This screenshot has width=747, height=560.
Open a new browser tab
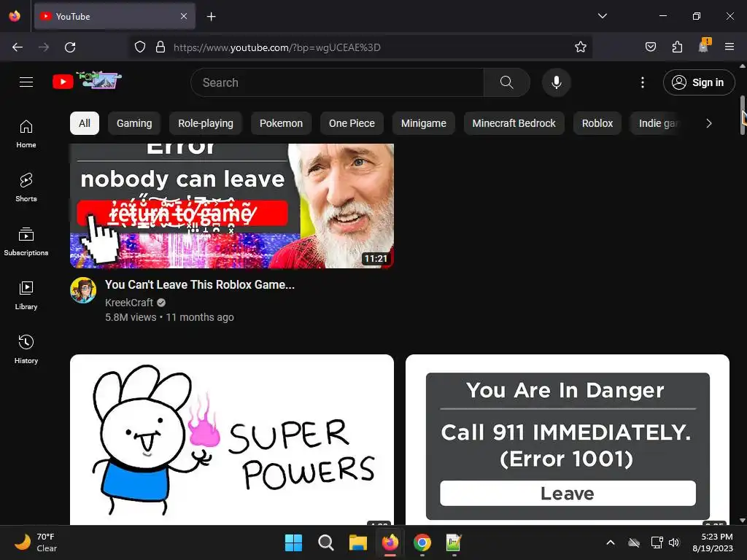[211, 17]
